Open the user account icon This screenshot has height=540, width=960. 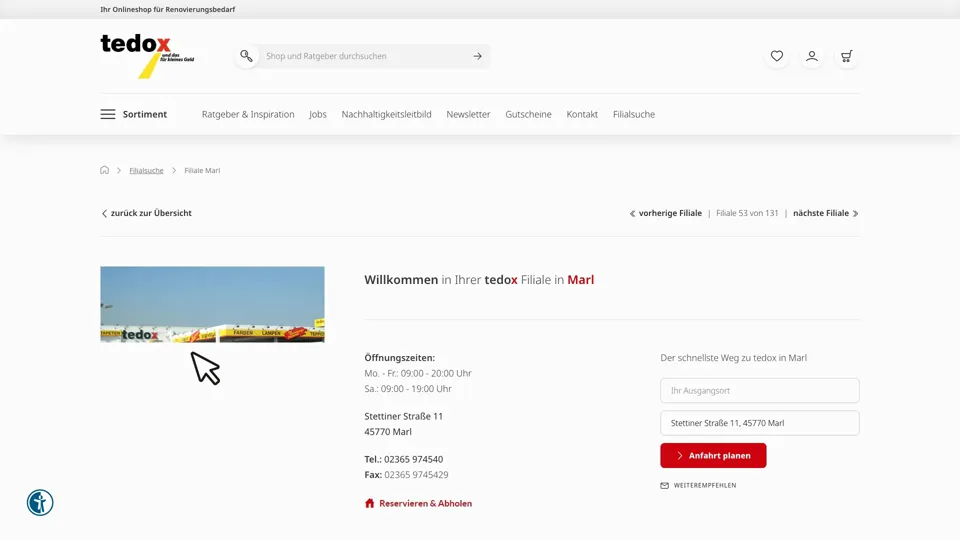[812, 56]
